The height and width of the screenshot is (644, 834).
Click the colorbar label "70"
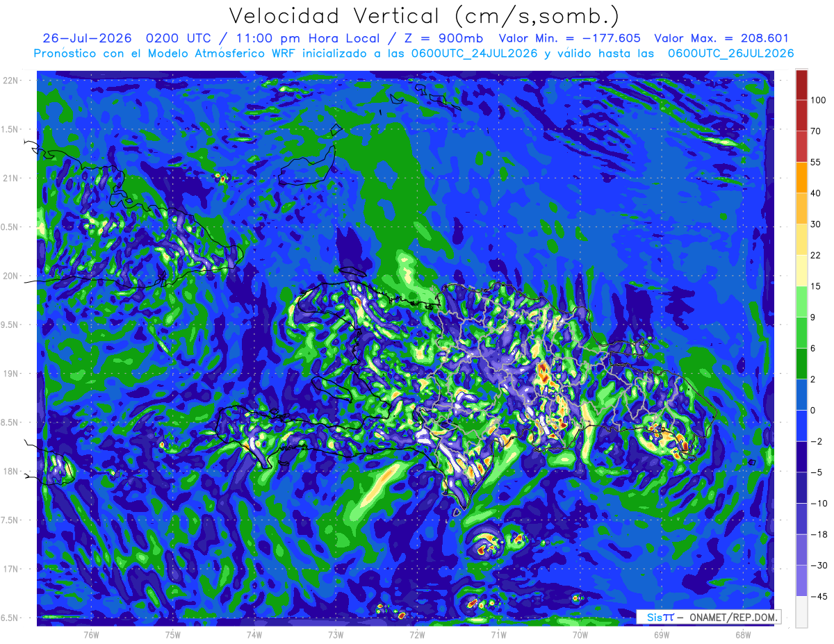click(x=815, y=131)
